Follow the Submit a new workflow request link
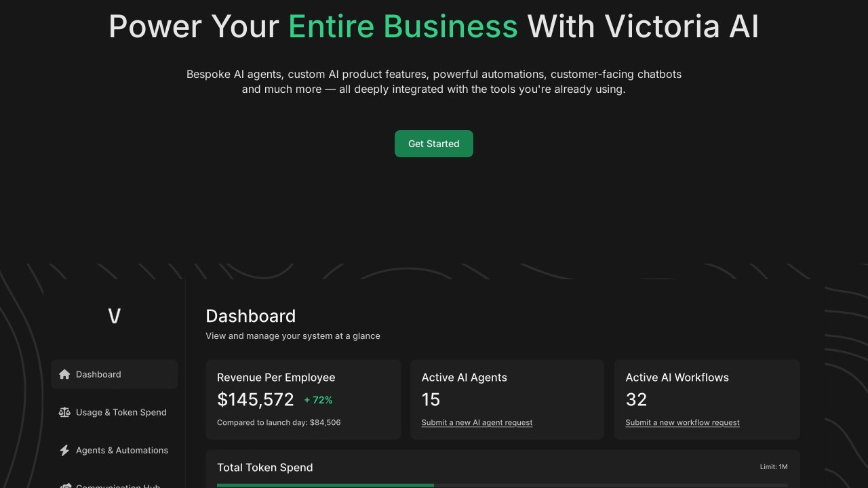The image size is (868, 488). coord(682,422)
